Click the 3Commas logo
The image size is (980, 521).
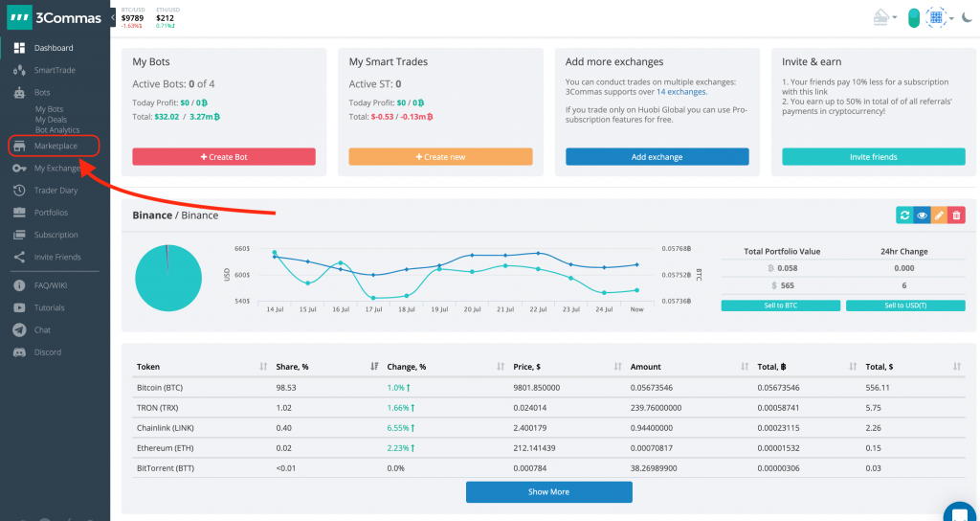coord(54,17)
